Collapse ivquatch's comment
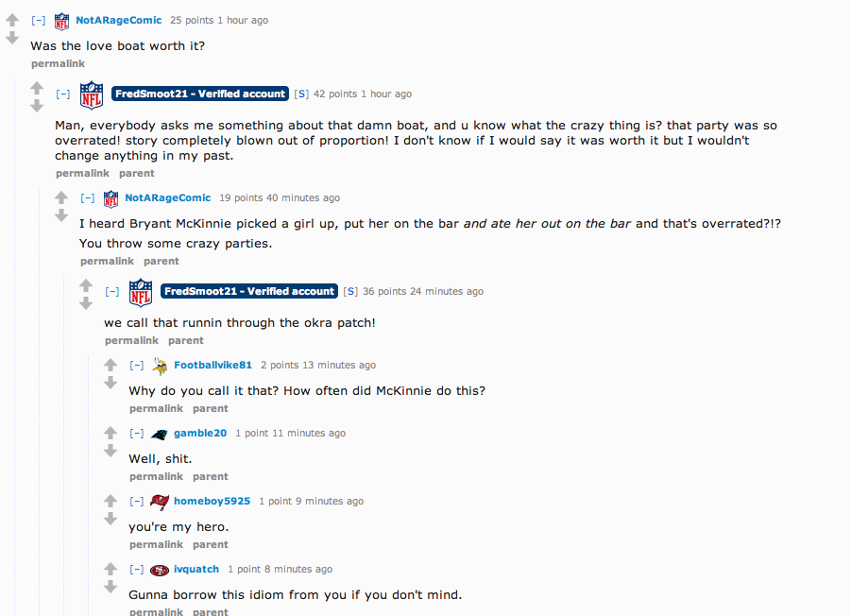The height and width of the screenshot is (616, 851). point(137,570)
